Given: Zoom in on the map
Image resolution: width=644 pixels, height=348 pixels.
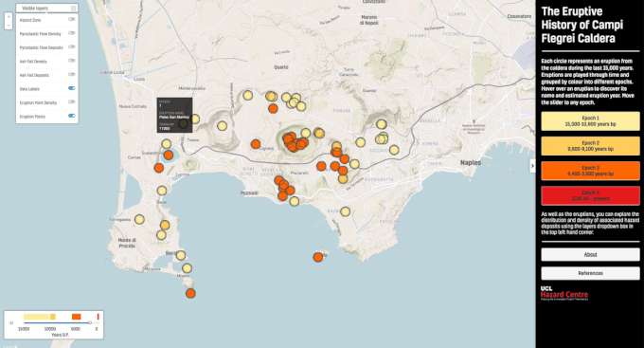Looking at the screenshot, I should (9, 17).
